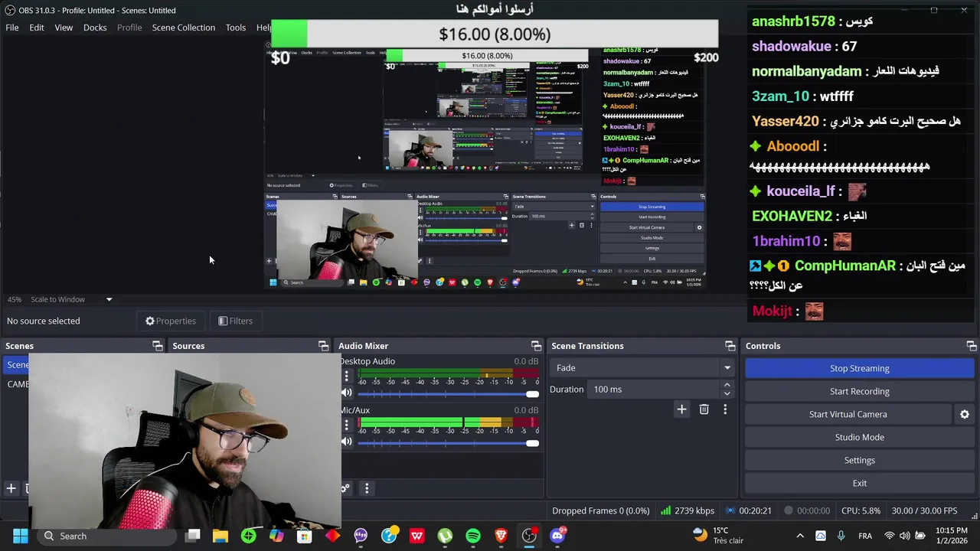
Task: Open source Filters button
Action: [x=235, y=321]
